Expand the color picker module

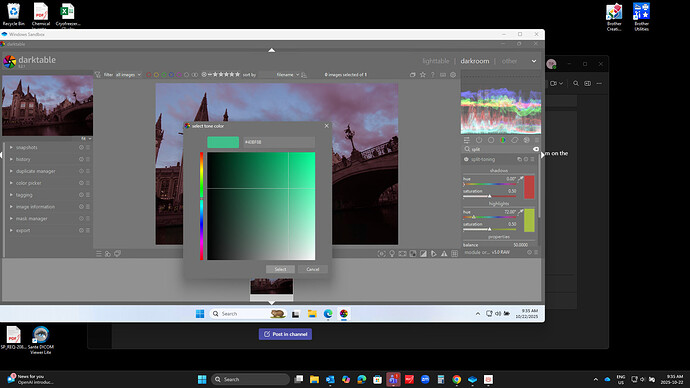coord(11,183)
